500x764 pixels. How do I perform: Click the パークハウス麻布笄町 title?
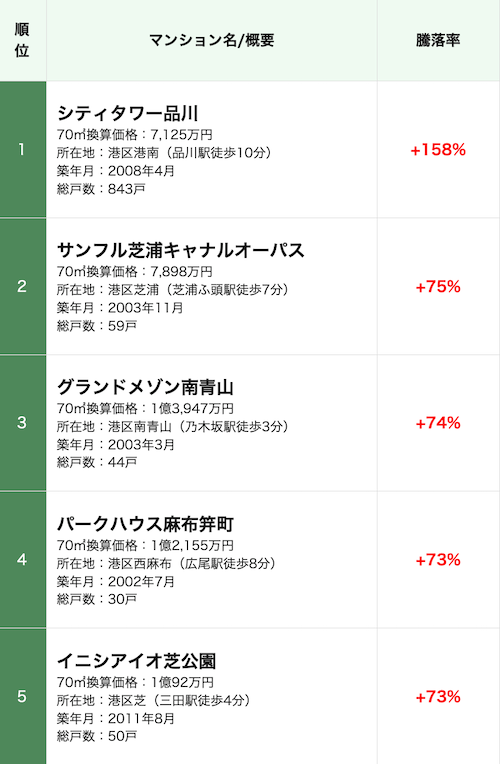(145, 524)
